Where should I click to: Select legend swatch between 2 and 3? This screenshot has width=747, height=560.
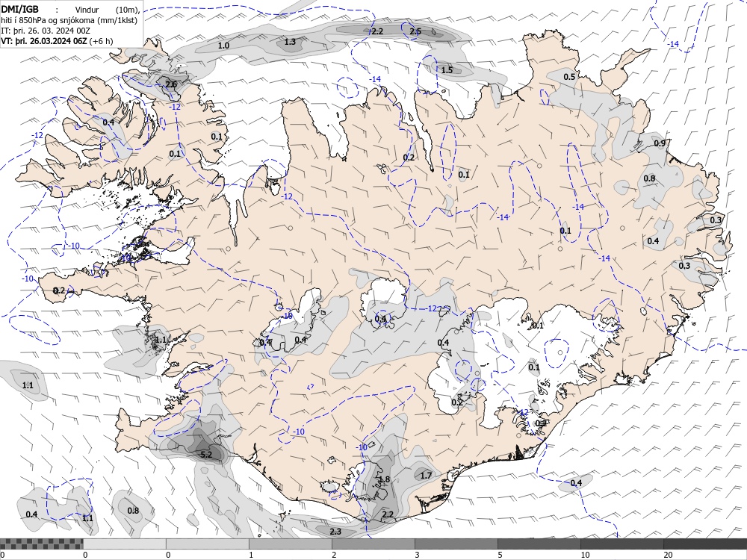coord(373,544)
